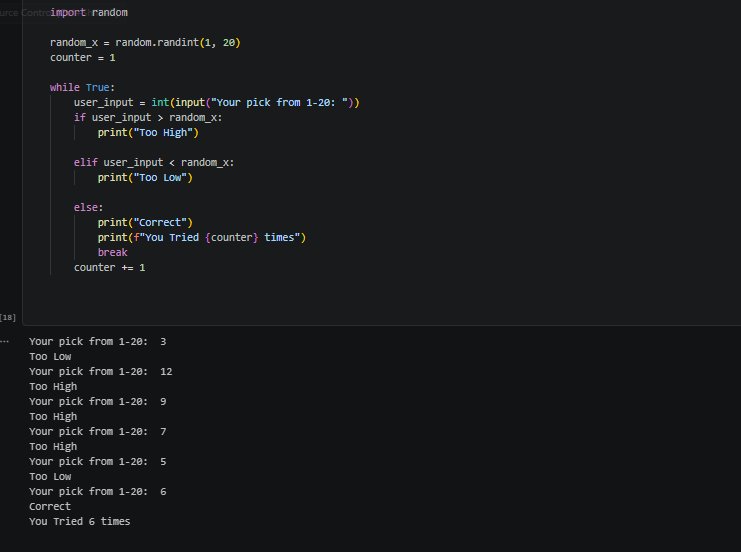The width and height of the screenshot is (741, 552).
Task: Click the 'You Tried 6 times' output line
Action: click(79, 522)
